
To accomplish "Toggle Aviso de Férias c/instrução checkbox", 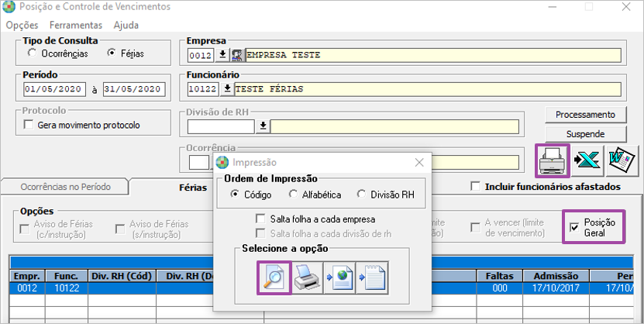I will coord(25,229).
